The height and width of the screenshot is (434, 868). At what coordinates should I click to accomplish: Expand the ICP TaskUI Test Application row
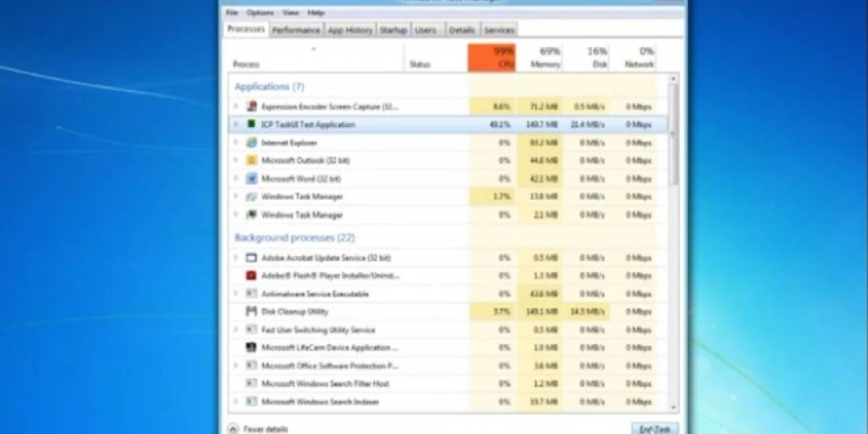[236, 124]
